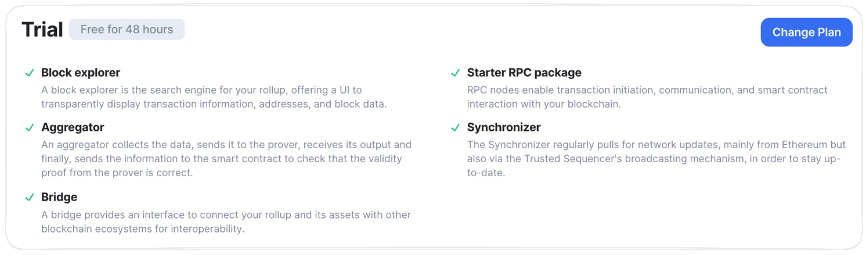Click 'blockchain ecosystems for interoperability' text line

[x=143, y=229]
